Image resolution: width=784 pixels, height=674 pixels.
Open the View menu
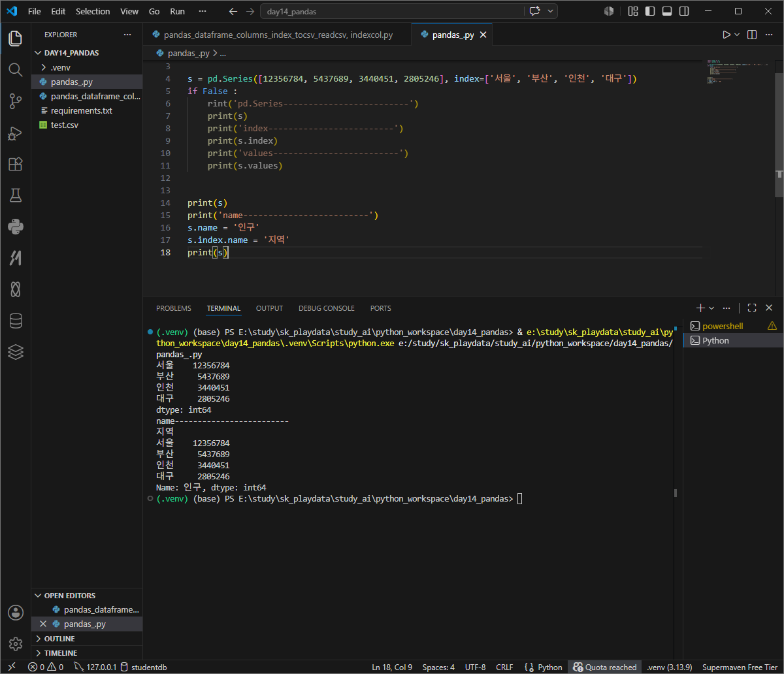[x=129, y=11]
